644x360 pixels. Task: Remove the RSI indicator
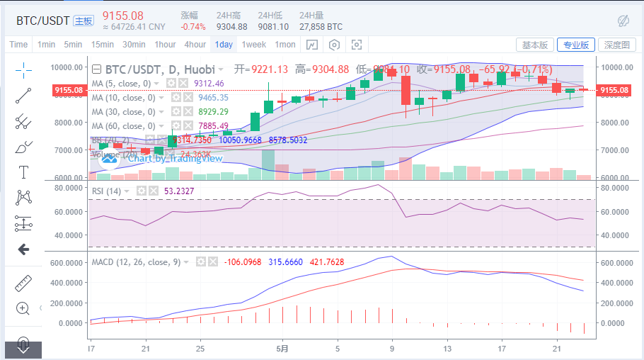pyautogui.click(x=154, y=191)
